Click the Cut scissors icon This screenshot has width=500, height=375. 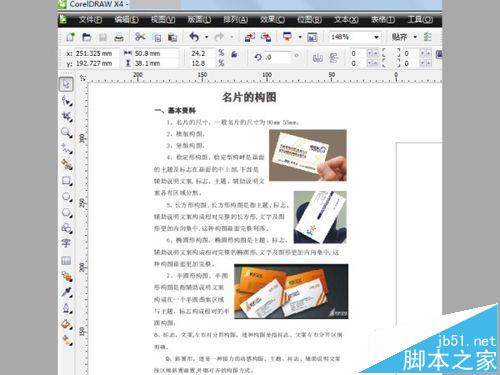pyautogui.click(x=140, y=37)
